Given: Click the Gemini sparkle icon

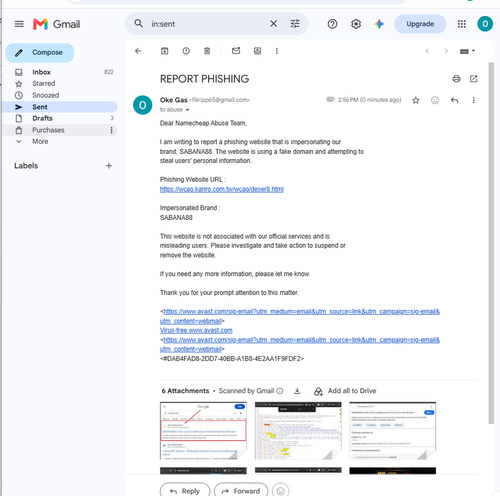Looking at the screenshot, I should pyautogui.click(x=379, y=24).
